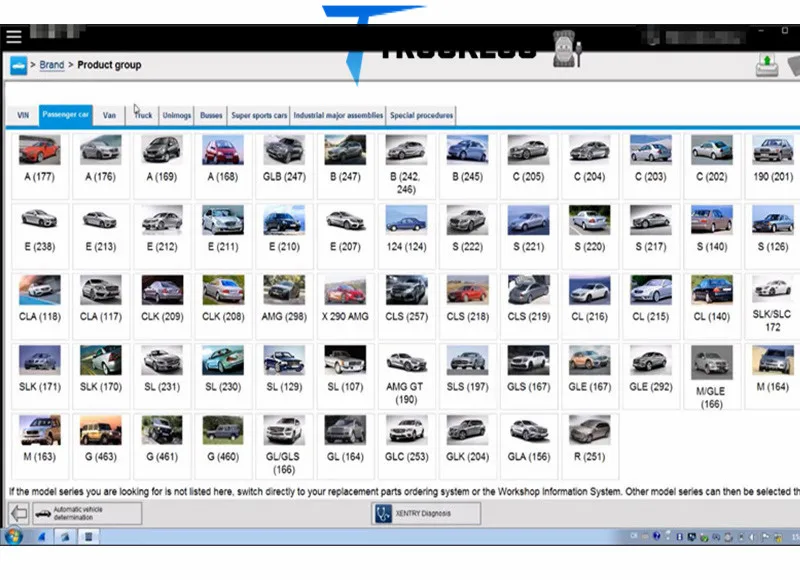Viewport: 800px width, 580px height.
Task: Select the M/GLE (166) tile
Action: (x=712, y=375)
